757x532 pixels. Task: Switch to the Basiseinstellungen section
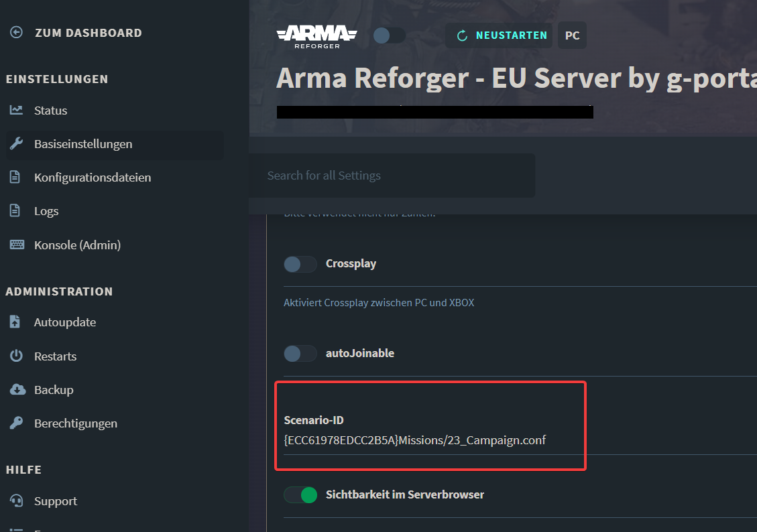(83, 143)
